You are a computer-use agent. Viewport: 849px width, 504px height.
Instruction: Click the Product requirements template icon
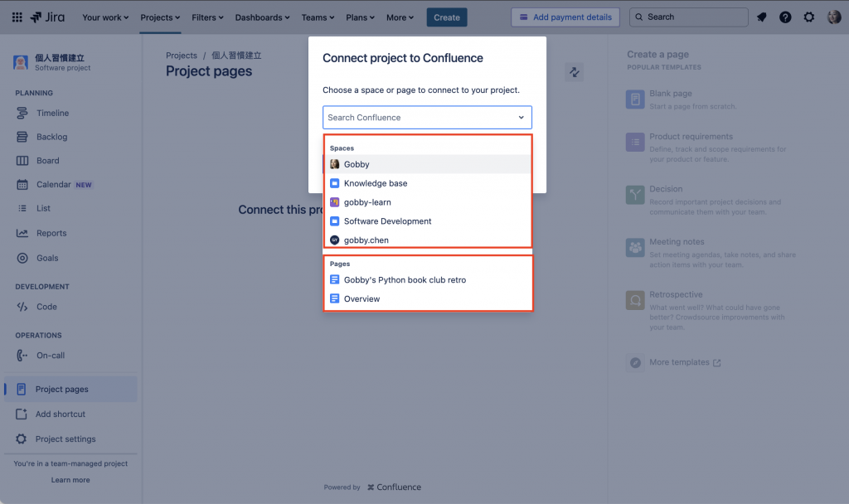pos(635,143)
